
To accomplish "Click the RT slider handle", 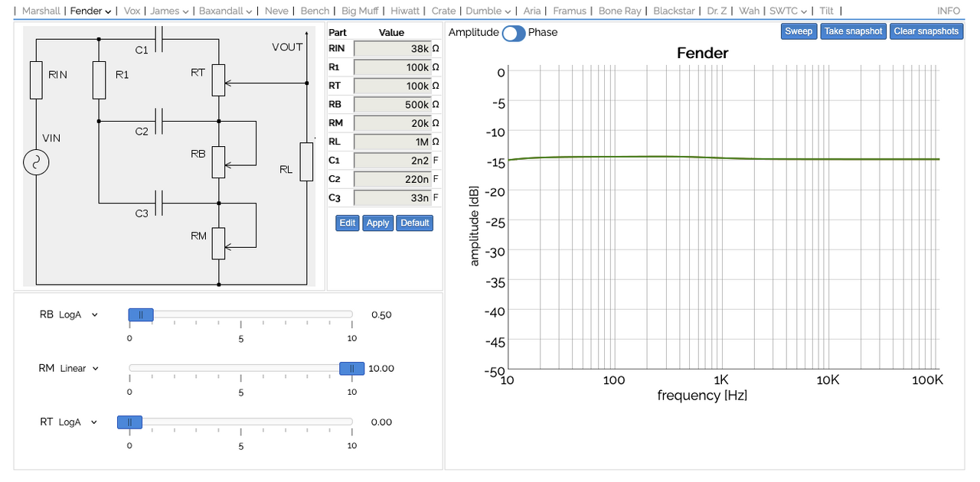I will point(129,422).
